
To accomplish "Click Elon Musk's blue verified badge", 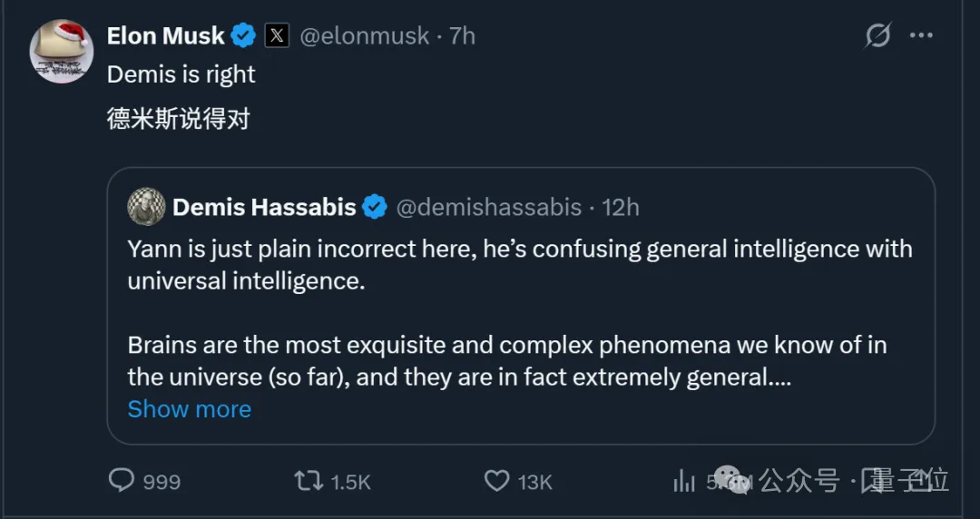I will [243, 36].
